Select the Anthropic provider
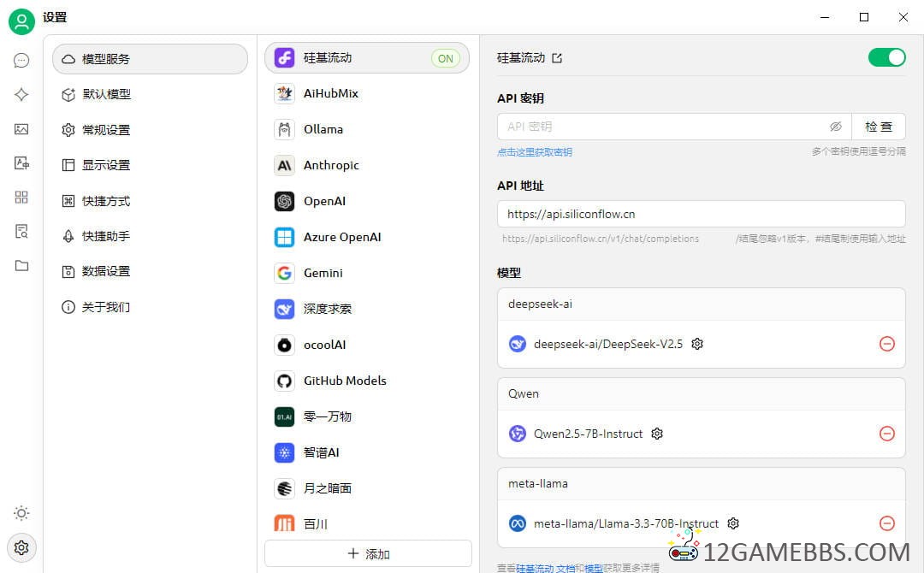 [367, 165]
